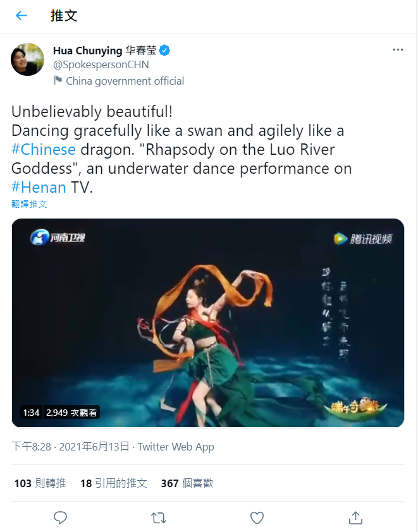Image resolution: width=418 pixels, height=532 pixels.
Task: Open the #Henan hashtag
Action: tap(39, 187)
